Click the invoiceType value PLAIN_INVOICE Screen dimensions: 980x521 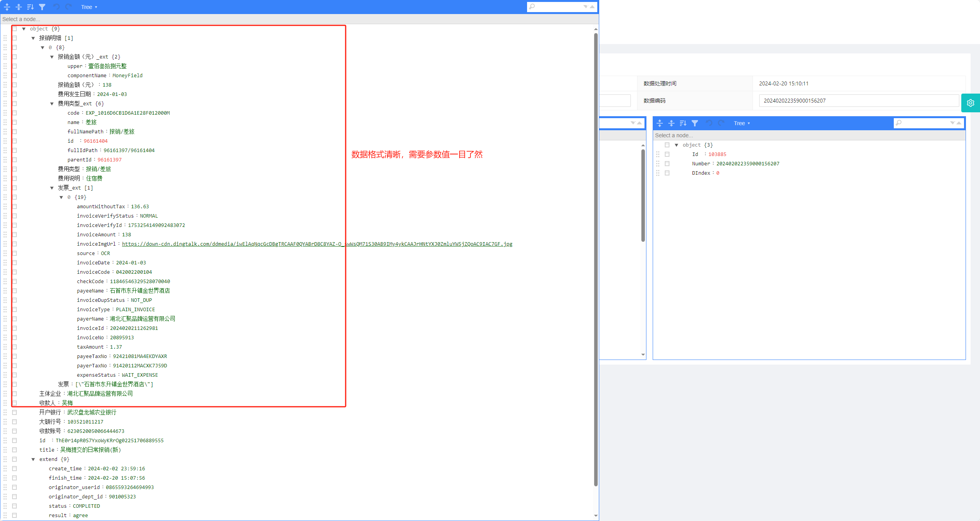coord(135,310)
